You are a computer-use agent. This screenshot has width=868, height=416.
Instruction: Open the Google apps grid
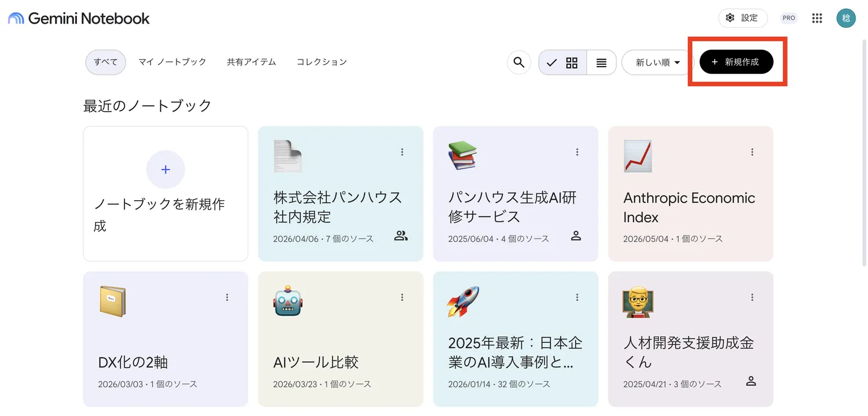[x=817, y=18]
